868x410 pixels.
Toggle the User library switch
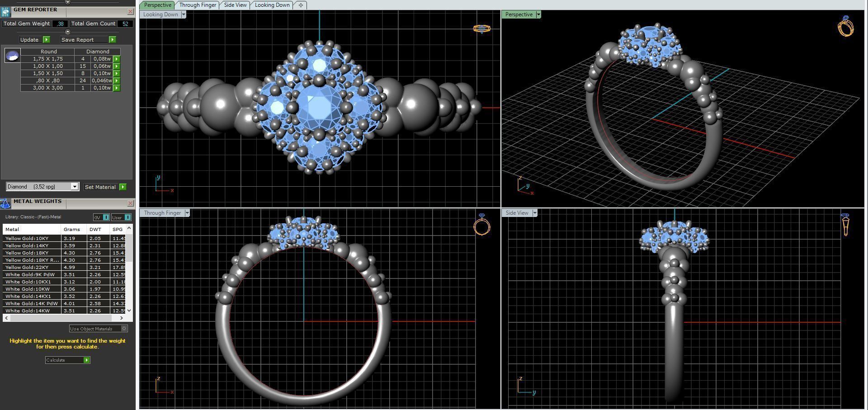(121, 217)
